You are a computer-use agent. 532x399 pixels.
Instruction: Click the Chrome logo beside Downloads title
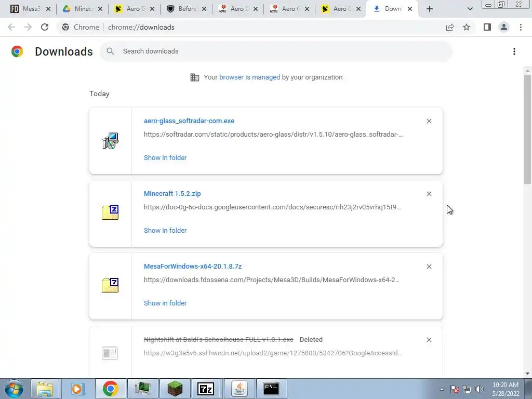coord(17,51)
